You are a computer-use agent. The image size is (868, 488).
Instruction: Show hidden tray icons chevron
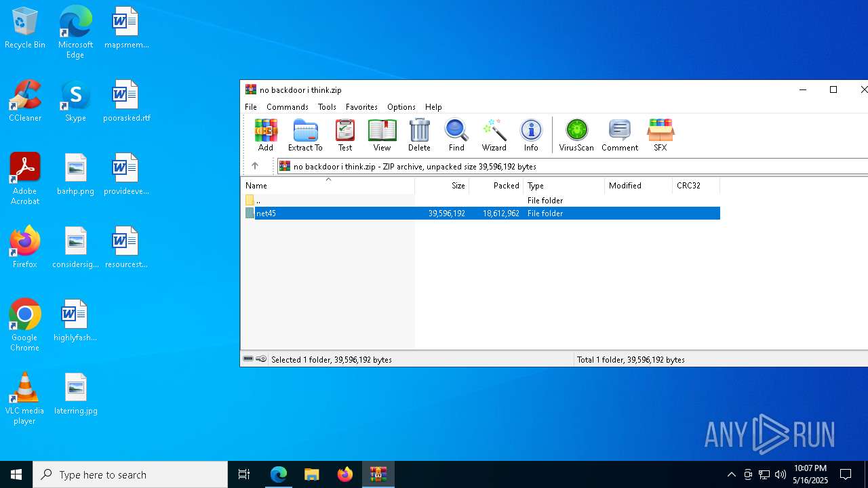point(731,474)
